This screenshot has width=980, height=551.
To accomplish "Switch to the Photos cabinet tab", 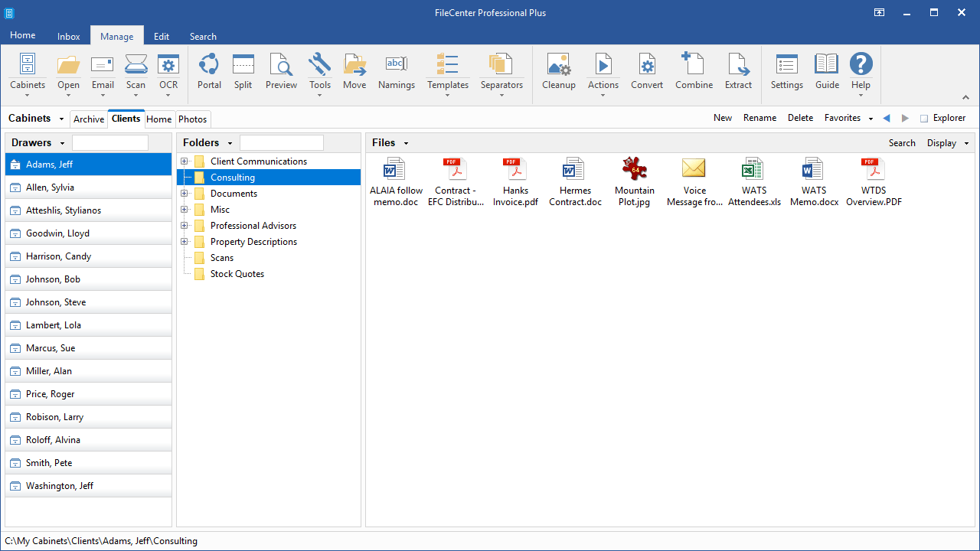I will pos(192,119).
